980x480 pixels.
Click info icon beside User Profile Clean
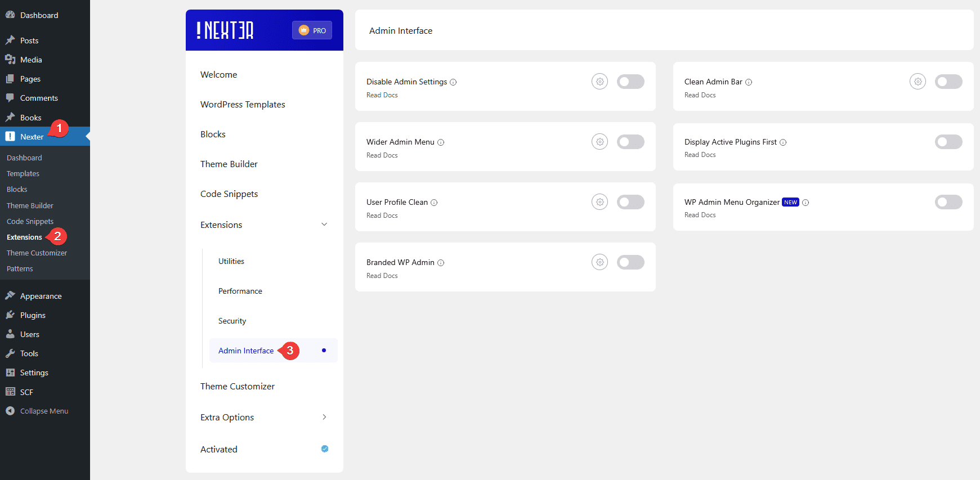[x=434, y=203]
